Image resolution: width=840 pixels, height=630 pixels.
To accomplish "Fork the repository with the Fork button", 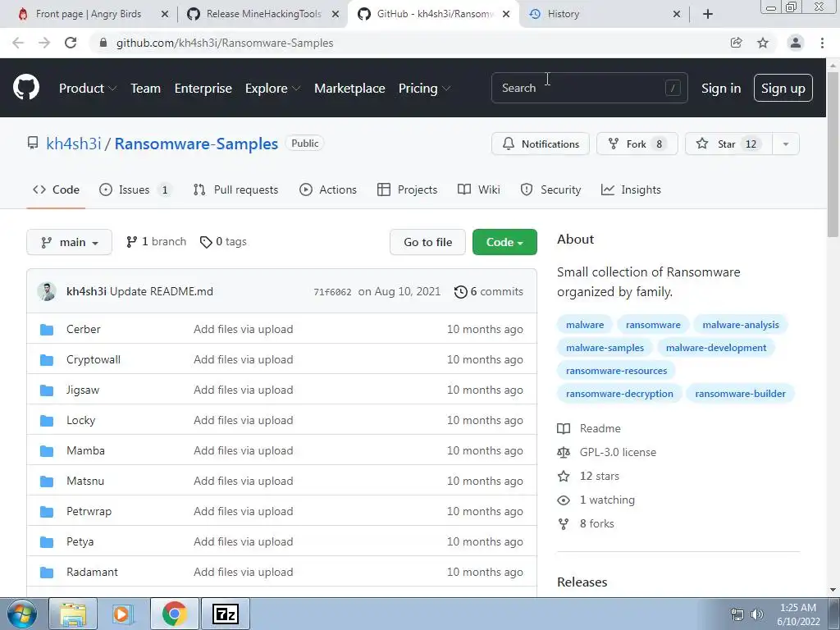I will tap(637, 144).
